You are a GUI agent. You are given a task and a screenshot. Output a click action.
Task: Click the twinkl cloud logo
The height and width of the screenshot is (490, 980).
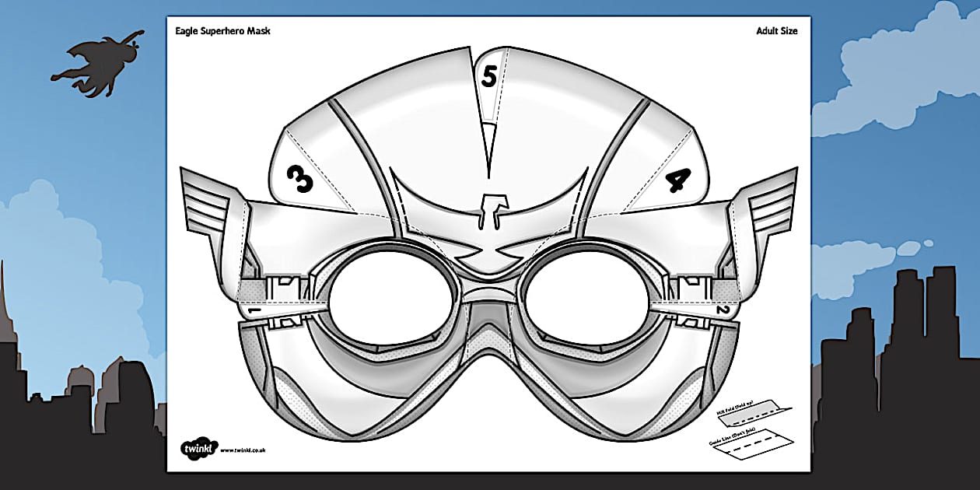pos(196,449)
